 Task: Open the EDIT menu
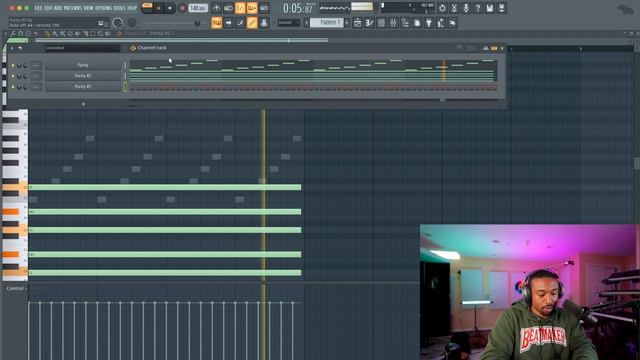[47, 8]
